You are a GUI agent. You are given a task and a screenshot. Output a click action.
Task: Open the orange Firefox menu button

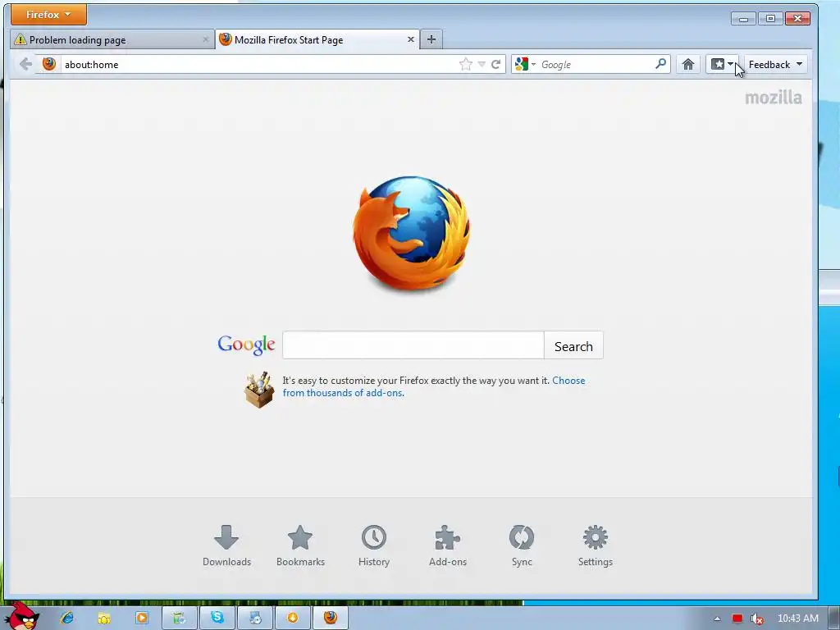click(x=48, y=15)
